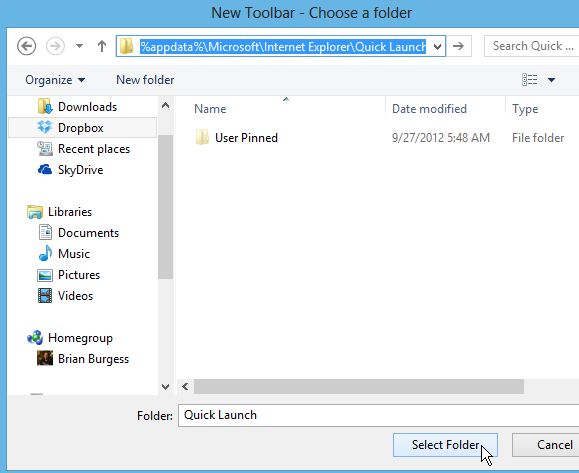Sort by the Name column header
The height and width of the screenshot is (473, 579).
pyautogui.click(x=210, y=109)
